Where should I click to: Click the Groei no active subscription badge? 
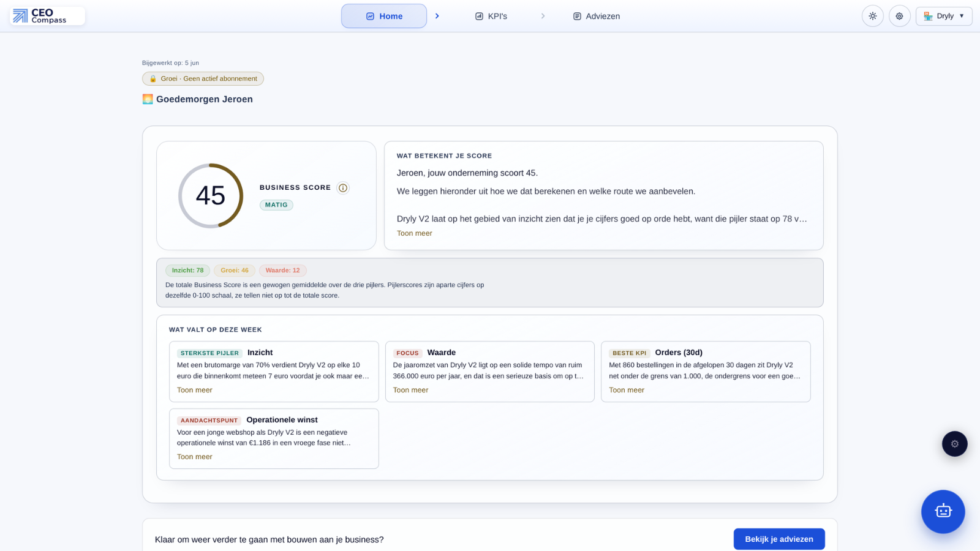(203, 78)
